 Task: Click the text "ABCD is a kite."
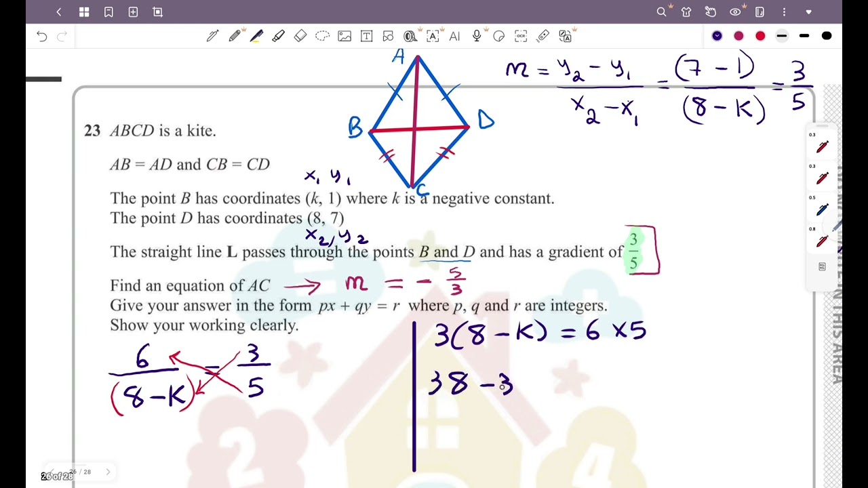click(x=163, y=131)
